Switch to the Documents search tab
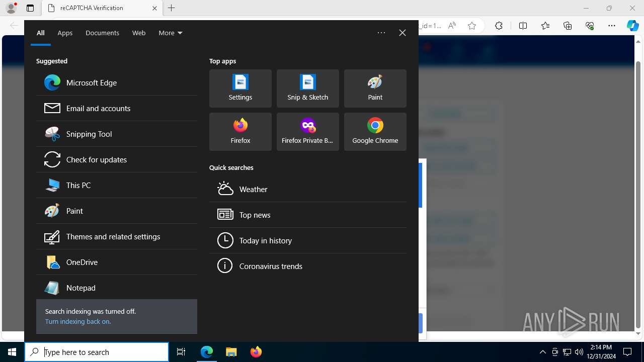This screenshot has width=644, height=362. tap(102, 33)
